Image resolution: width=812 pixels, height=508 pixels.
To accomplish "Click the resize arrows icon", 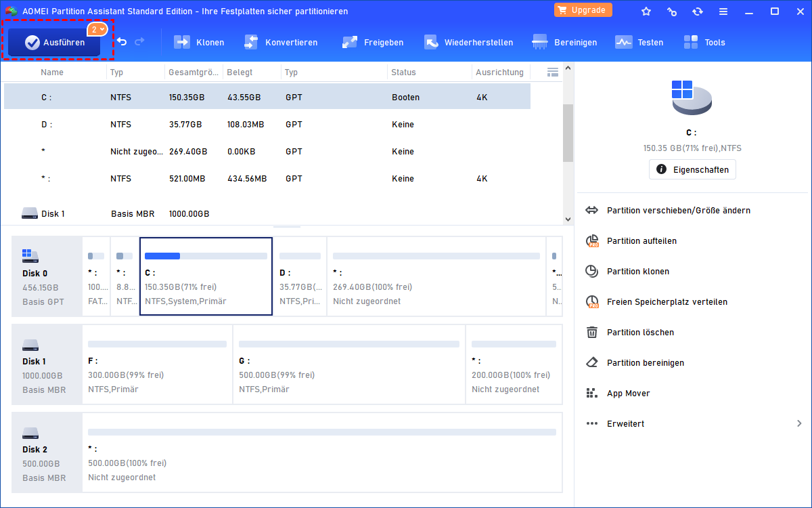I will (x=592, y=210).
